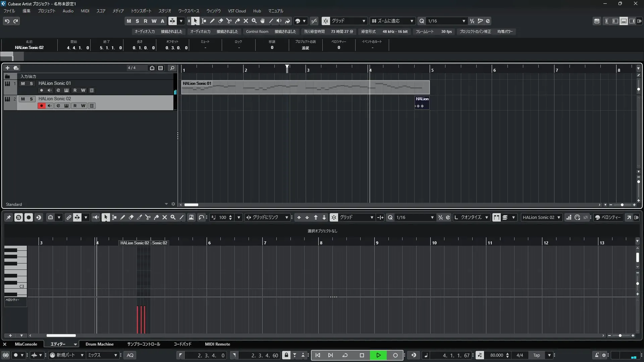Select the Eraser tool in the main toolbar

point(221,21)
